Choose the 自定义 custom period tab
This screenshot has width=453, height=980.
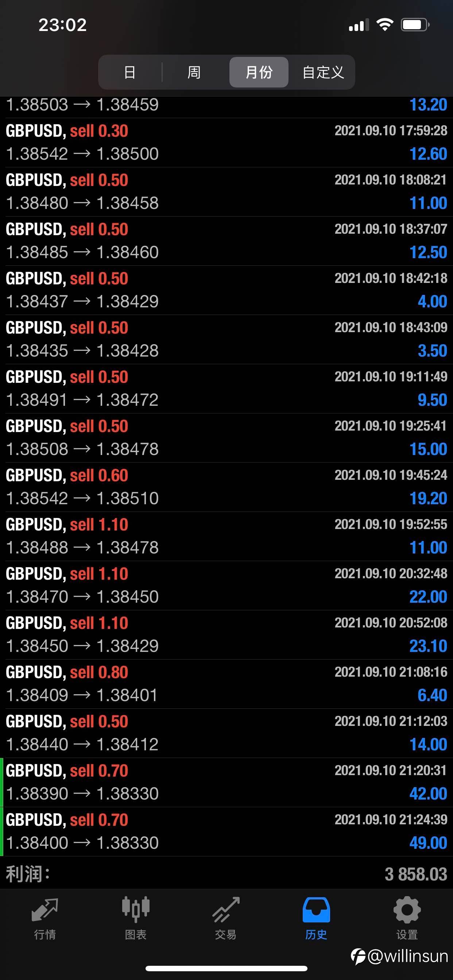click(323, 72)
